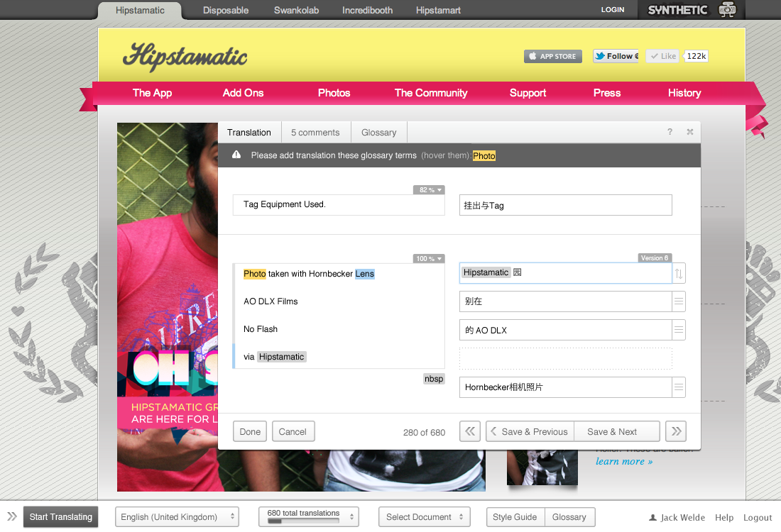Open the 100 % match dropdown

[429, 259]
